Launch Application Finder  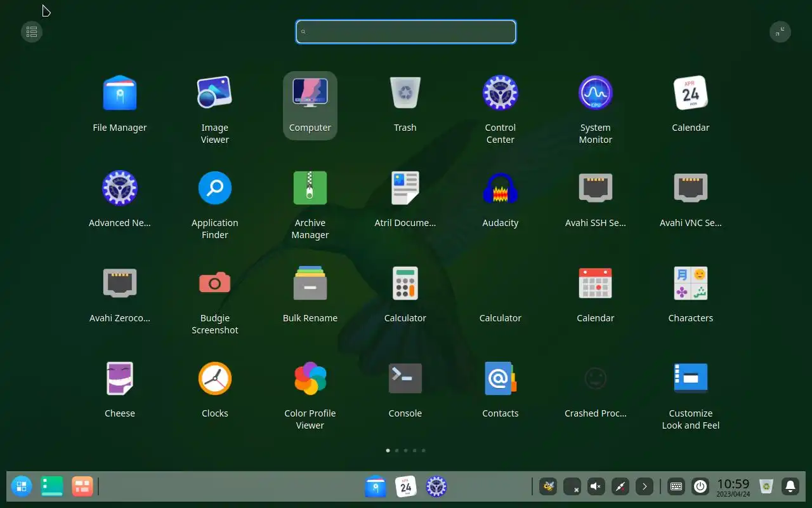(x=215, y=189)
